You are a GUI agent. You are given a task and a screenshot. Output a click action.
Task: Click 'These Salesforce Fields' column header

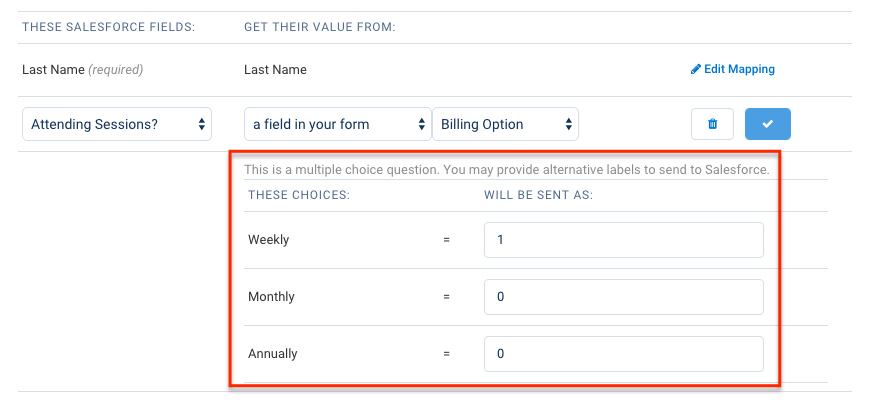[108, 26]
